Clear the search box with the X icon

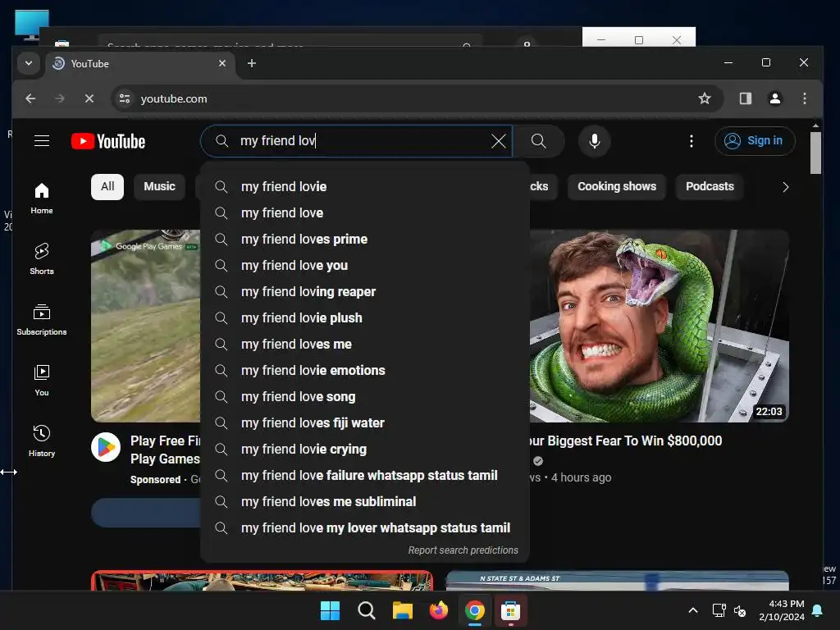point(498,141)
